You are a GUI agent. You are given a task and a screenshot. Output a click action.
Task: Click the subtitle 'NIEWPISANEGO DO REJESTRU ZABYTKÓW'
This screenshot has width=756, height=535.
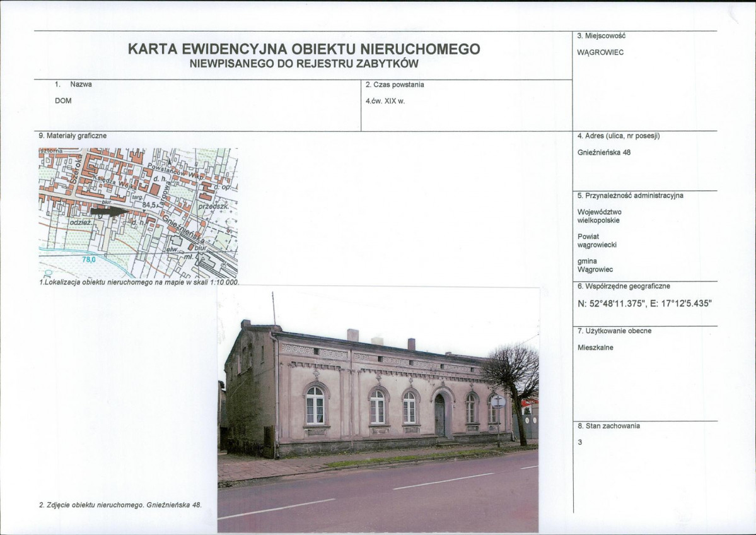304,64
